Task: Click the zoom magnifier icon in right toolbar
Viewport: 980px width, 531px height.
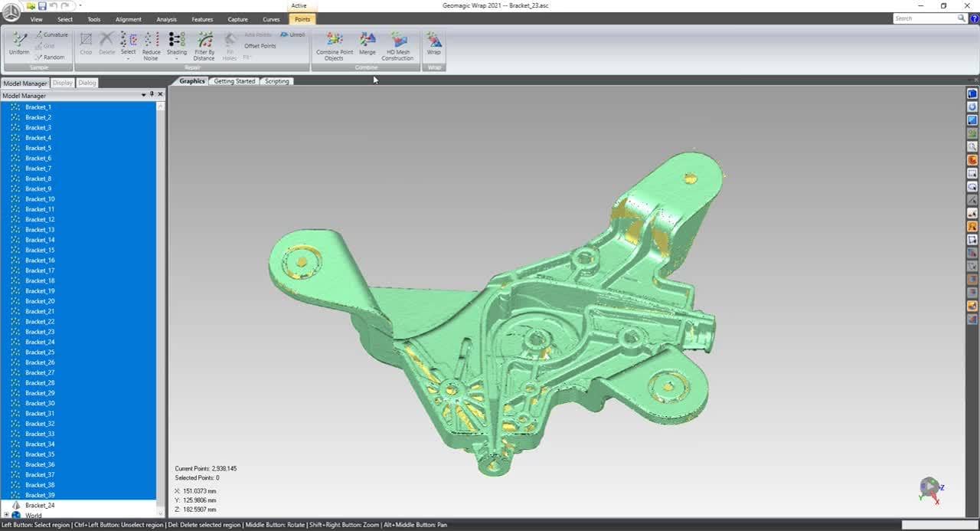Action: pos(972,146)
